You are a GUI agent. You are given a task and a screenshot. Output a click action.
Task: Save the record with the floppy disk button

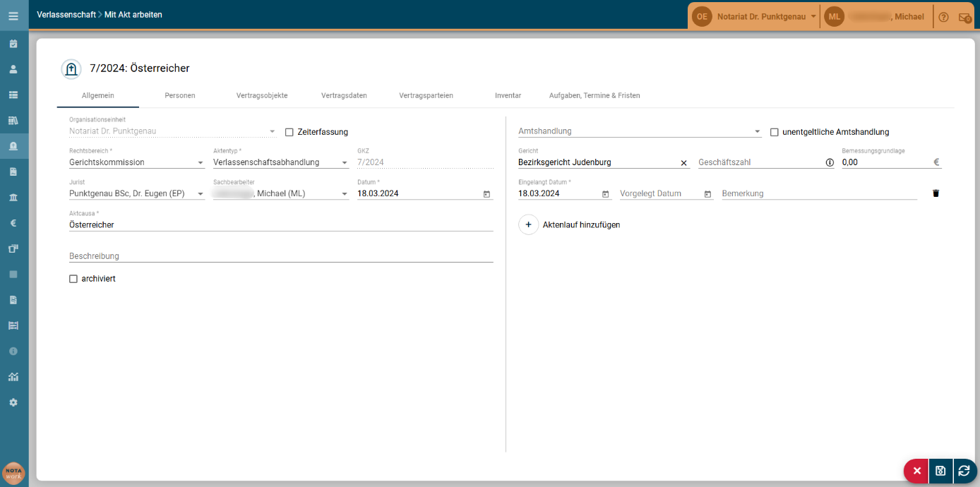coord(940,471)
